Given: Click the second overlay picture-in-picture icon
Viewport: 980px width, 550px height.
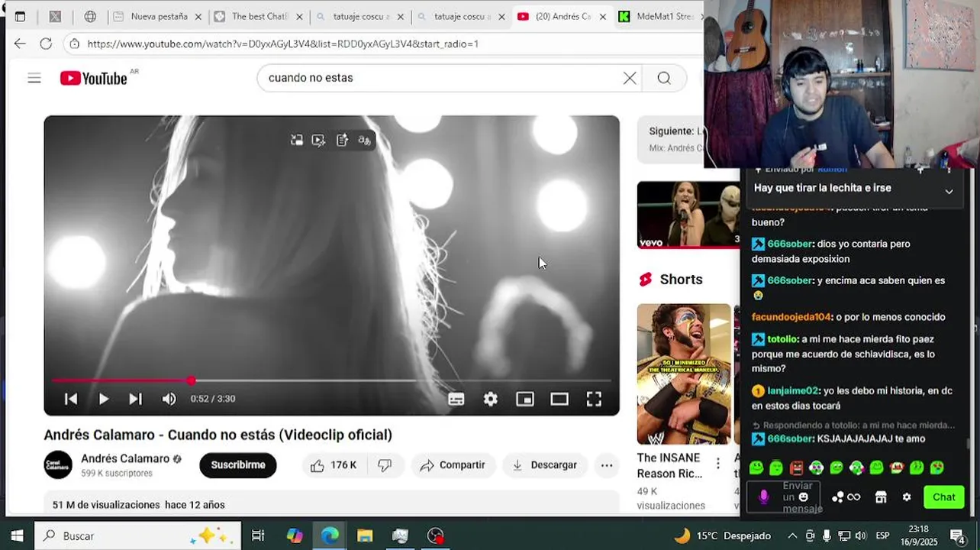Looking at the screenshot, I should point(318,140).
